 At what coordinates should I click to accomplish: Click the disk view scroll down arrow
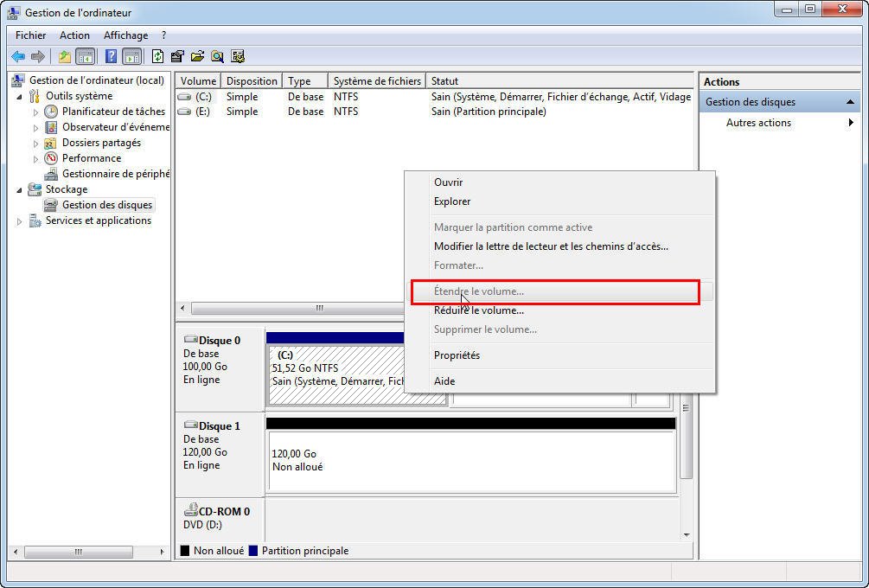(687, 534)
